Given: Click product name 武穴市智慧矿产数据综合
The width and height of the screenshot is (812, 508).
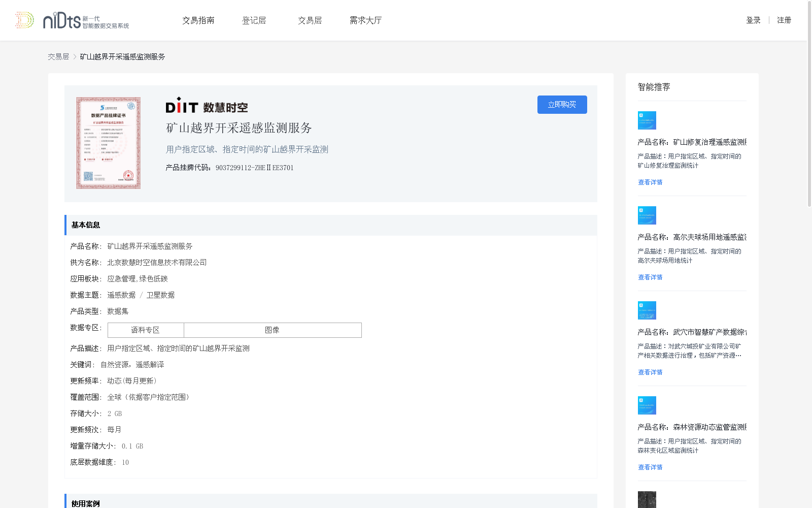Looking at the screenshot, I should coord(692,332).
